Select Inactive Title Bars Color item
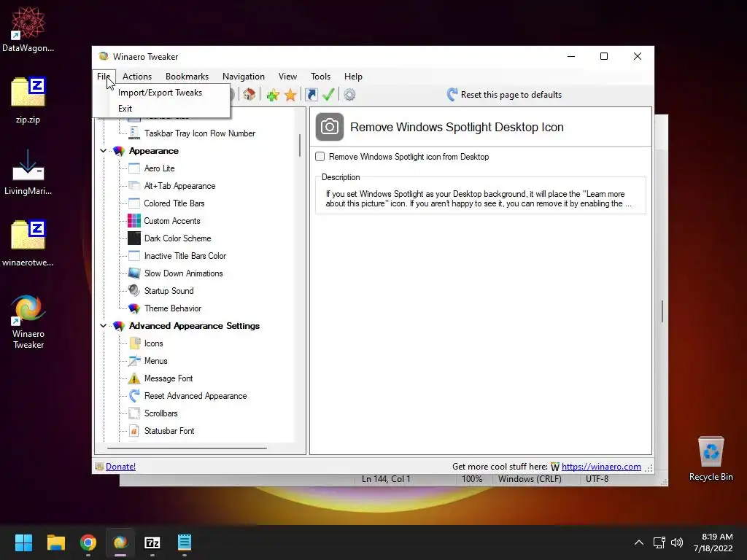The height and width of the screenshot is (560, 747). point(185,256)
